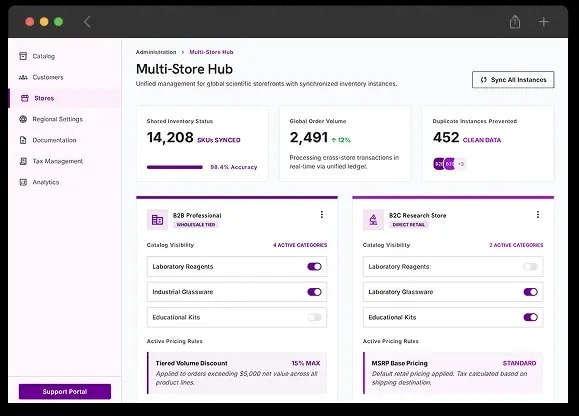Click the 15% MAX label
Image resolution: width=579 pixels, height=416 pixels.
click(306, 363)
